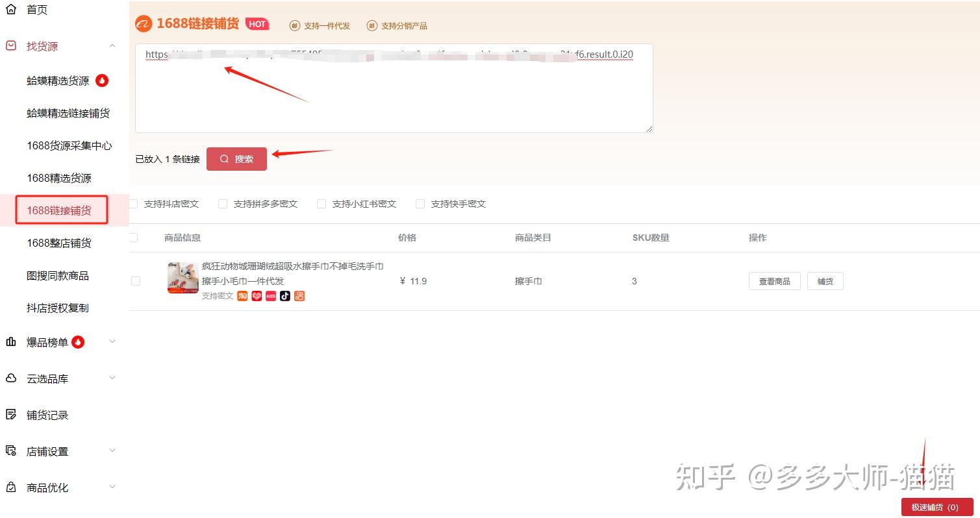Screen dimensions: 980x518
Task: Click the Kuaishou icon in the product row
Action: tap(299, 295)
